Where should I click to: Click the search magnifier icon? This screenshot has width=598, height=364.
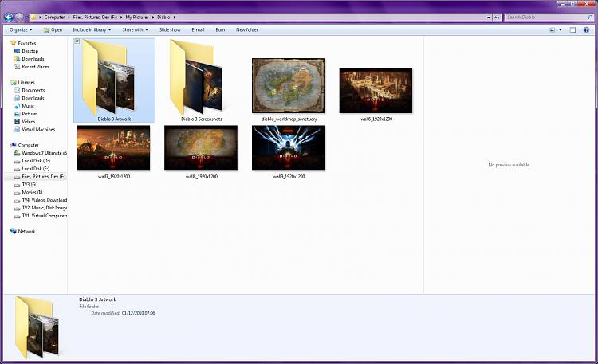590,18
